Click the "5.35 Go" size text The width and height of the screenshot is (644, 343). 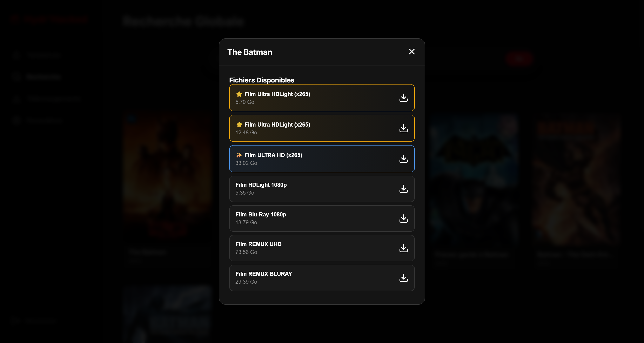[244, 193]
